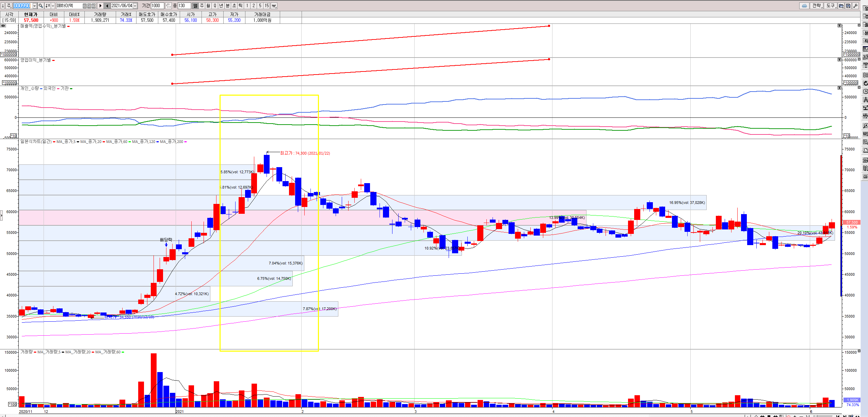The image size is (868, 417).
Task: Click the previous date back arrow button
Action: (107, 6)
